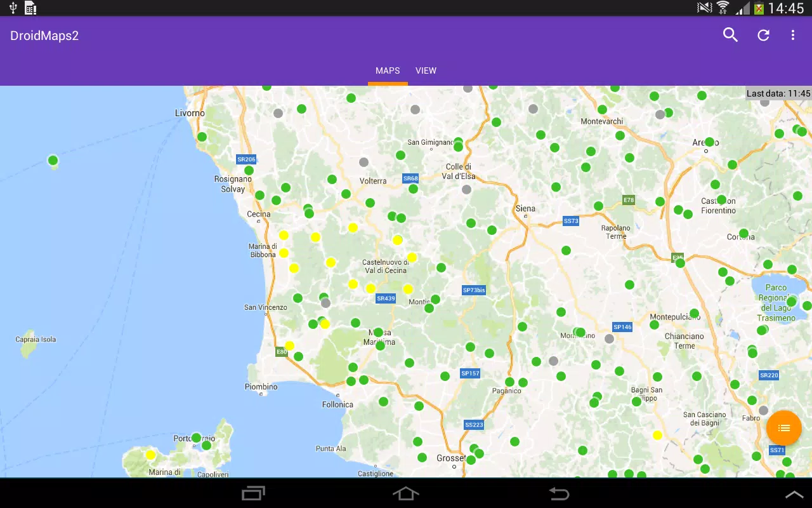This screenshot has width=812, height=508.
Task: Open the three-dot overflow menu
Action: [x=793, y=36]
